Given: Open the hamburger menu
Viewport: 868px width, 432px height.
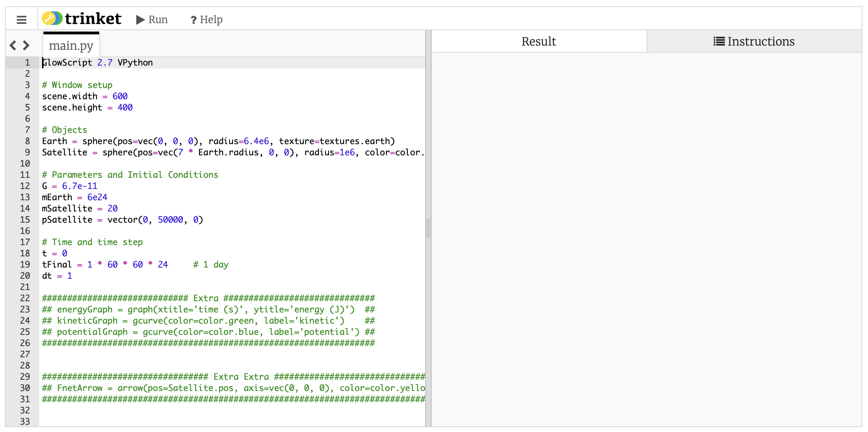Looking at the screenshot, I should point(21,20).
